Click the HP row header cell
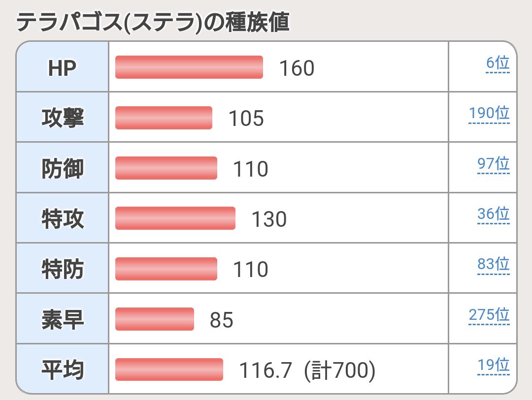Image resolution: width=532 pixels, height=400 pixels. (x=62, y=67)
